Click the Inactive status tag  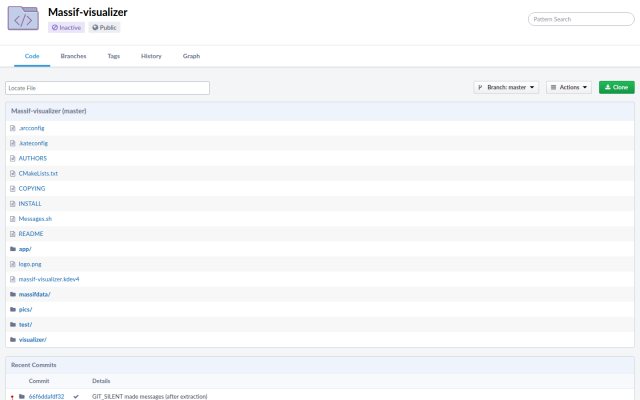[66, 27]
